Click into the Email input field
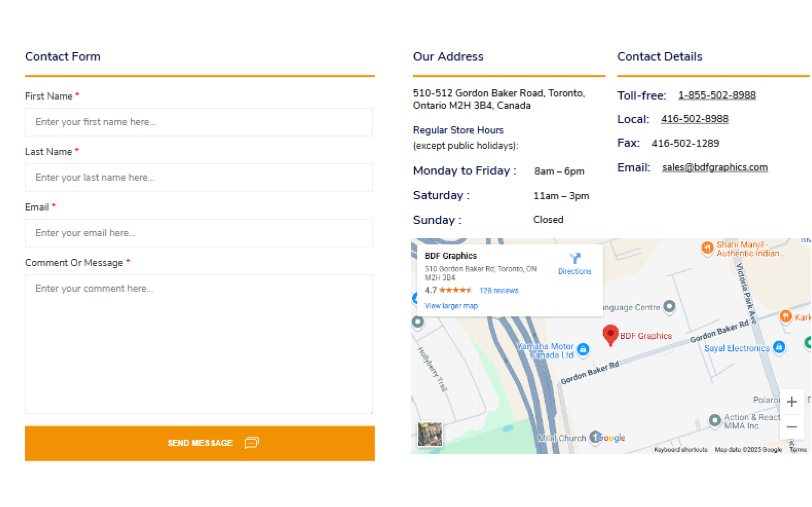Image resolution: width=812 pixels, height=507 pixels. (x=199, y=234)
